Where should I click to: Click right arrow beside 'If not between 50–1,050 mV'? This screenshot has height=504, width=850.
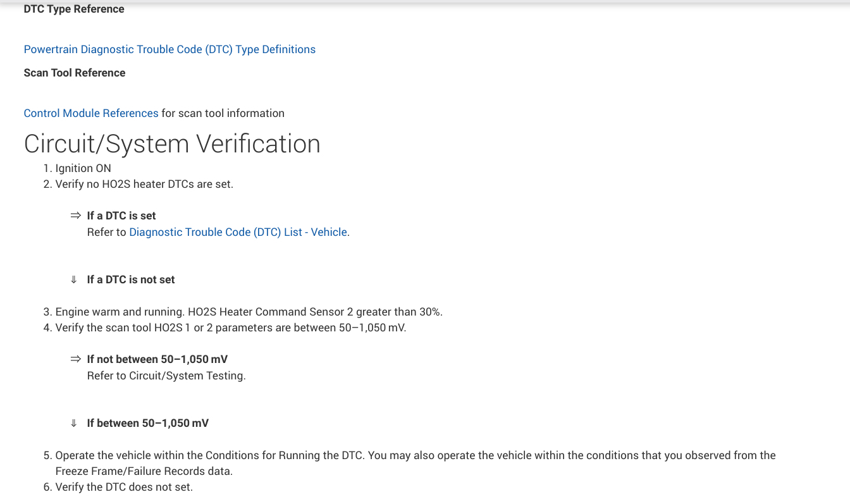tap(76, 359)
